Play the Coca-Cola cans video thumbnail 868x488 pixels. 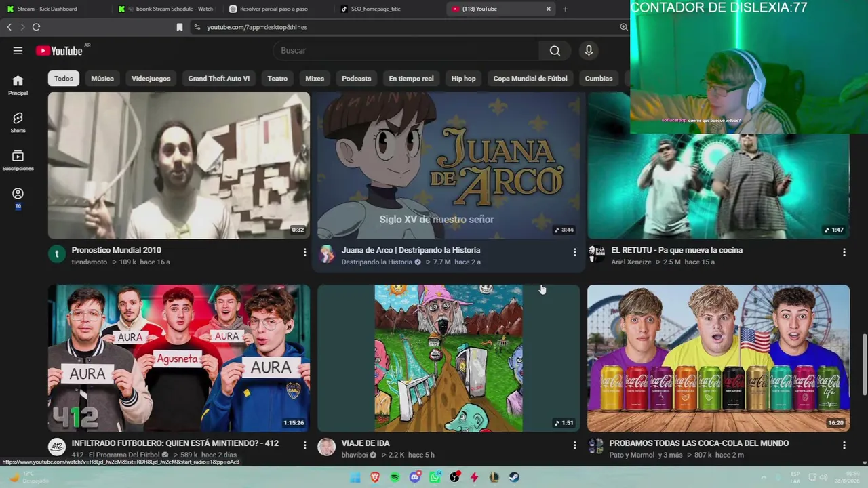(718, 358)
